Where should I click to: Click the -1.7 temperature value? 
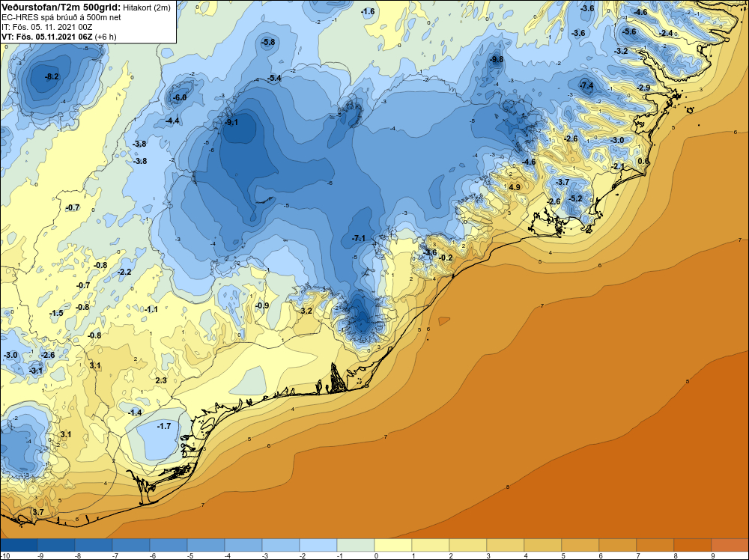click(x=164, y=426)
